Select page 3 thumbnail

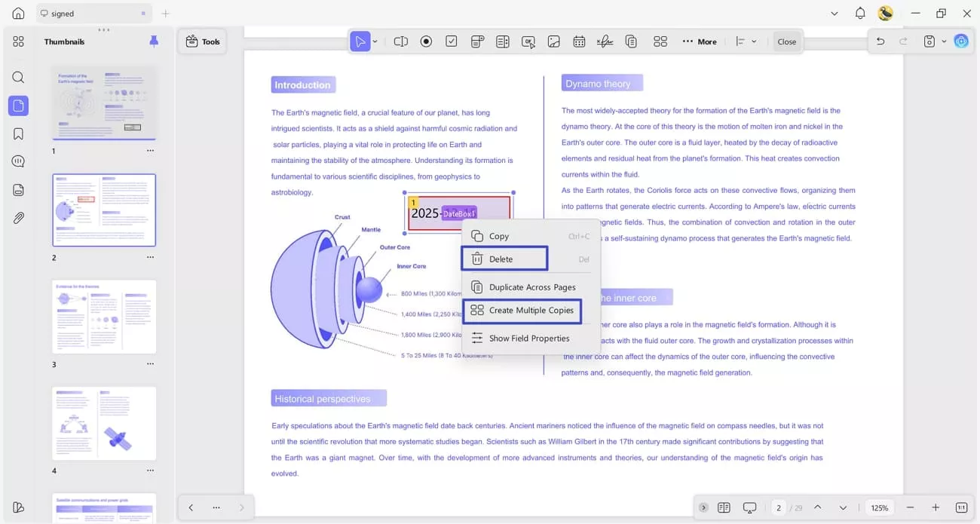(x=104, y=317)
